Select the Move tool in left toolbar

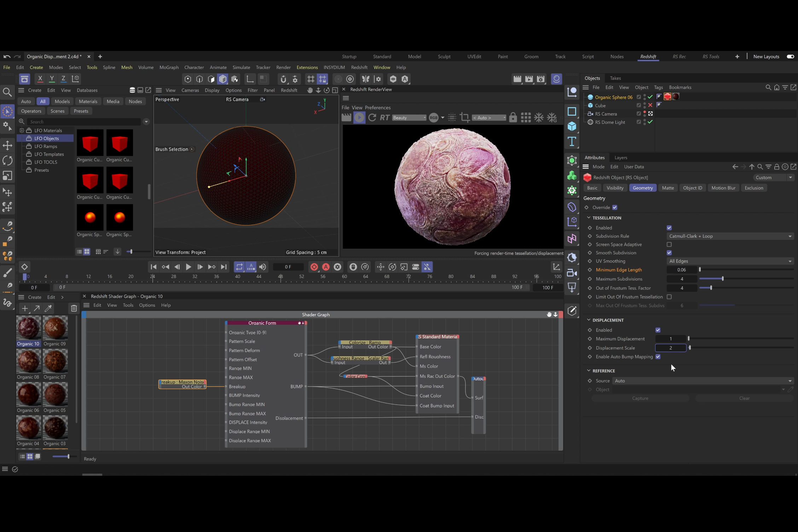pos(7,145)
